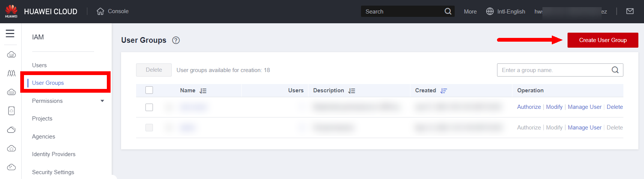
Task: Click the Create User Group button
Action: tap(602, 40)
